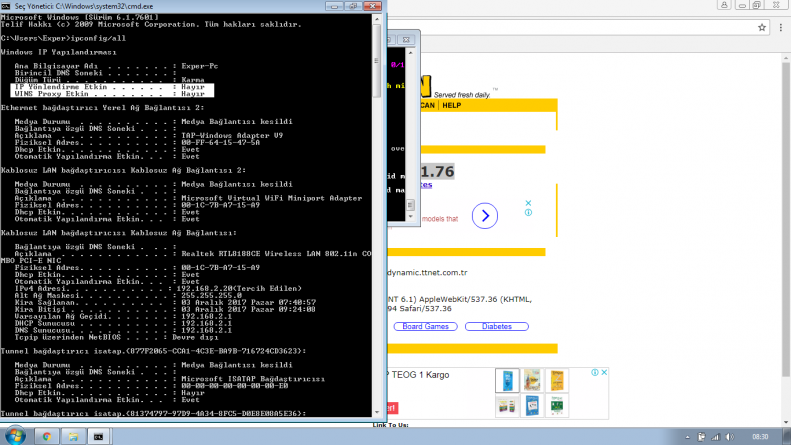Click the ad info icon below the blue X
The height and width of the screenshot is (445, 791).
(x=528, y=212)
